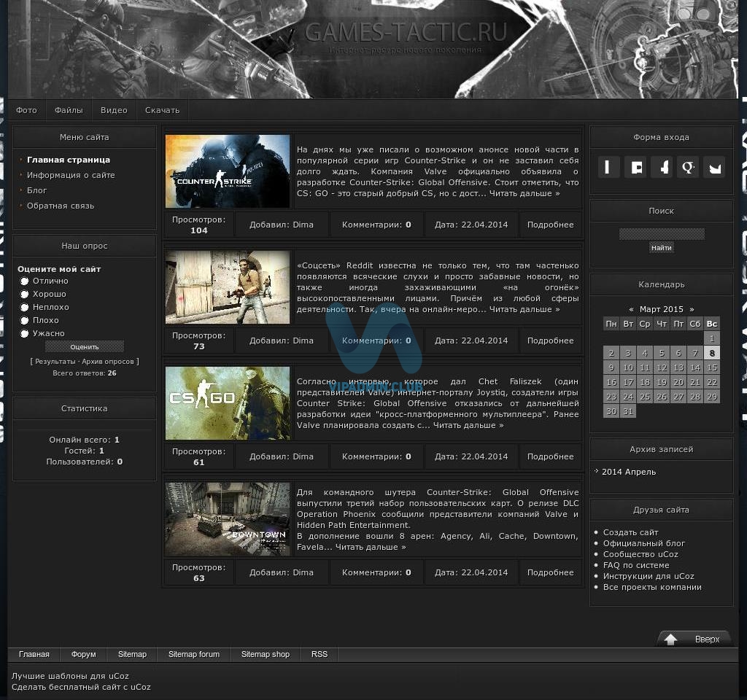Click footer Форум tab
This screenshot has height=700, width=747.
pyautogui.click(x=84, y=654)
